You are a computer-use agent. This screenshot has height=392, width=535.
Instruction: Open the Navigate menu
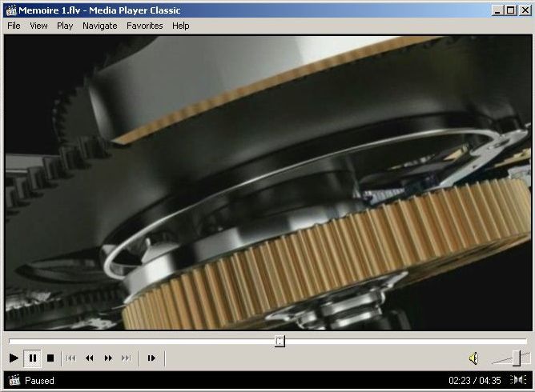[99, 26]
